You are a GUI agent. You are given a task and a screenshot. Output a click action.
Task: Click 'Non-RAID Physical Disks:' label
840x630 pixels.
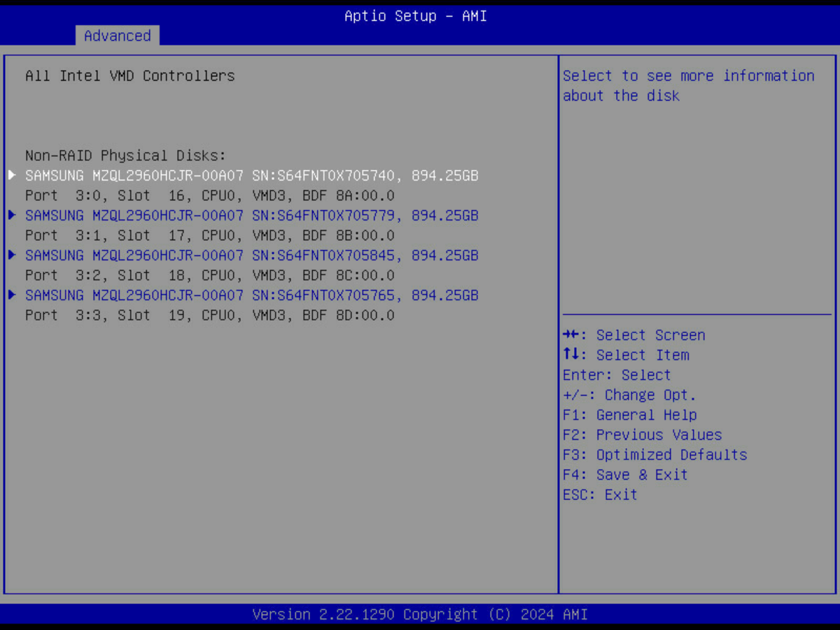pos(126,155)
